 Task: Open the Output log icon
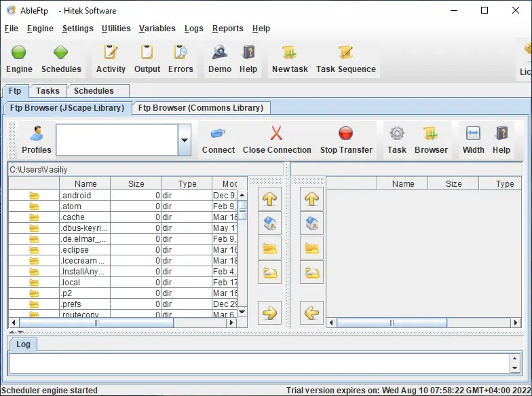tap(147, 53)
